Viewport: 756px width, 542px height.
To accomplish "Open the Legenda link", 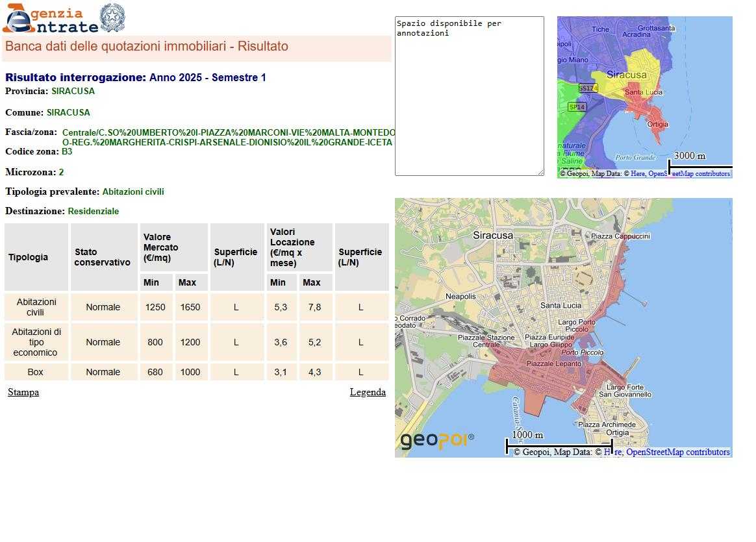I will click(x=368, y=392).
